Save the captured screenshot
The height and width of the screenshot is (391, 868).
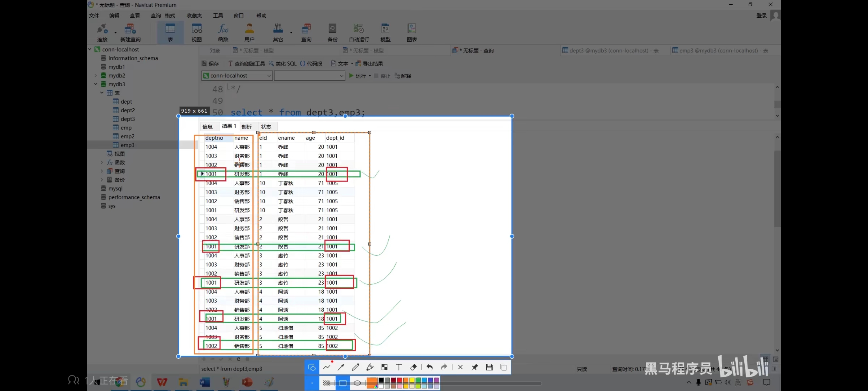[489, 367]
